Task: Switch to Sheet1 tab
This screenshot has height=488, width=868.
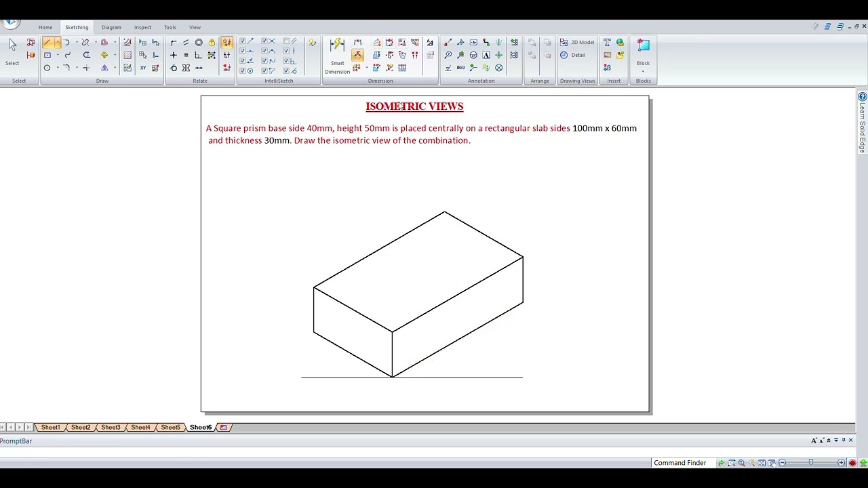Action: pos(50,428)
